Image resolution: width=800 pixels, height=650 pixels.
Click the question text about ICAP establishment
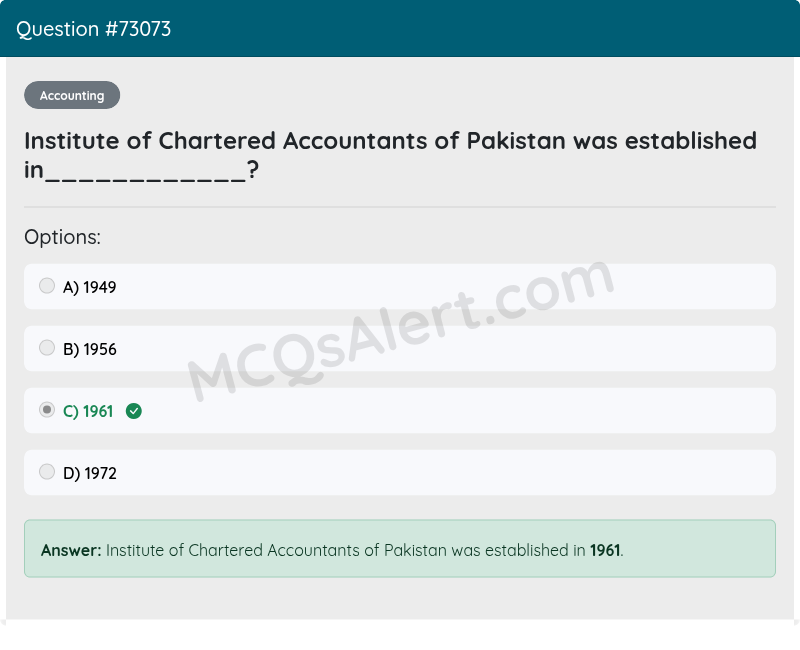pyautogui.click(x=390, y=155)
